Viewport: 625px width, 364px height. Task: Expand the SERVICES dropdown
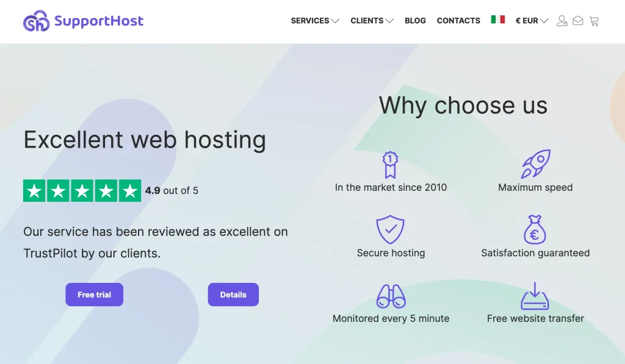pos(314,21)
